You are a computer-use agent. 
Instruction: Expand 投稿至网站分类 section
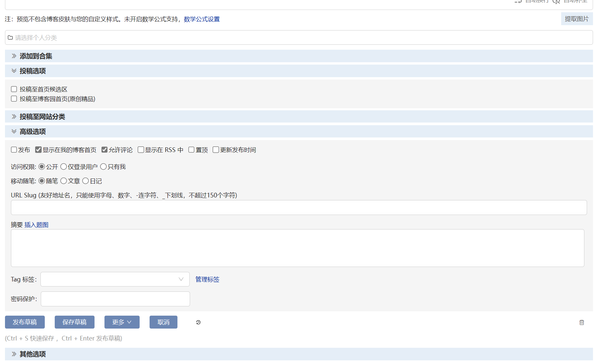(x=299, y=117)
